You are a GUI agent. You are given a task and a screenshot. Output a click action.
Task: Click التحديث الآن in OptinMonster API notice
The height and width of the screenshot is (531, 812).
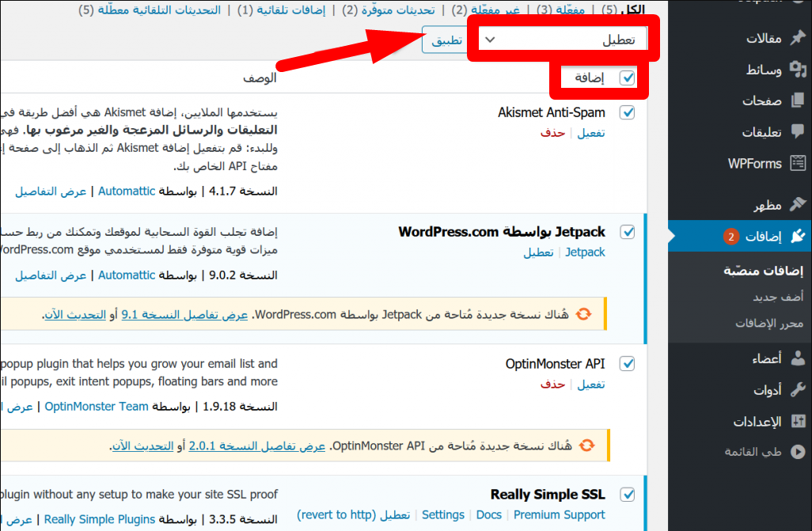coord(143,446)
